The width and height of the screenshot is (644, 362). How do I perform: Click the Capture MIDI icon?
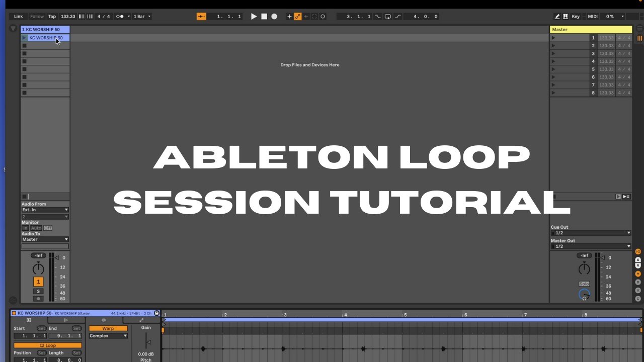tap(314, 17)
